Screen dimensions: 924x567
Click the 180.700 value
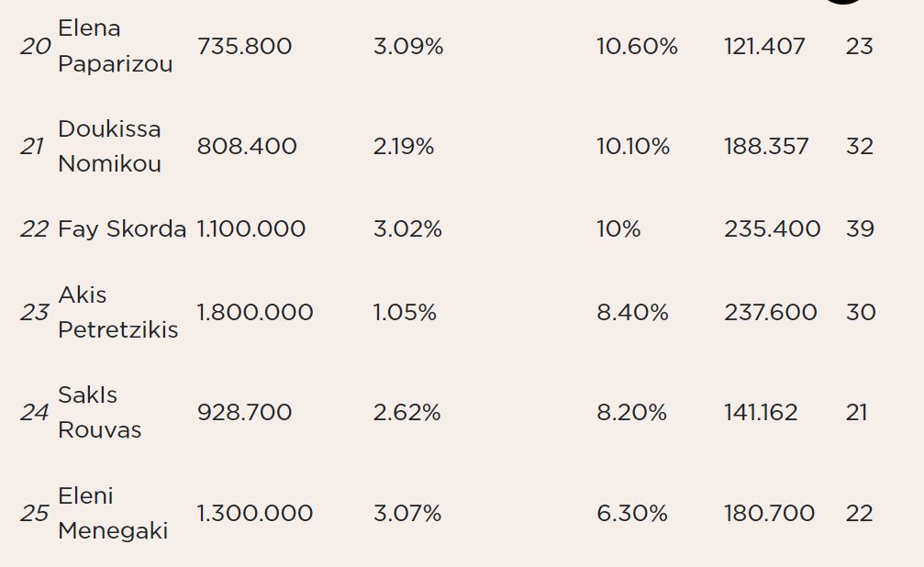coord(770,514)
